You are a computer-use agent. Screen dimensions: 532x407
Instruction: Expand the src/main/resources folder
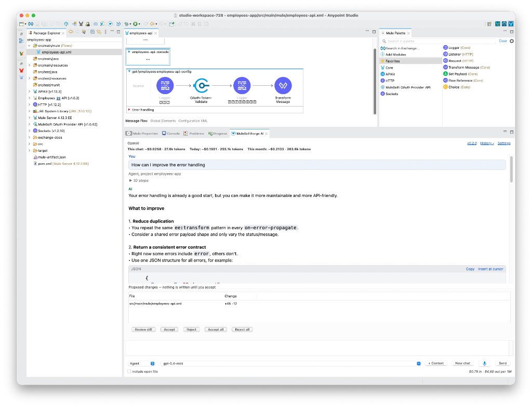[x=29, y=65]
